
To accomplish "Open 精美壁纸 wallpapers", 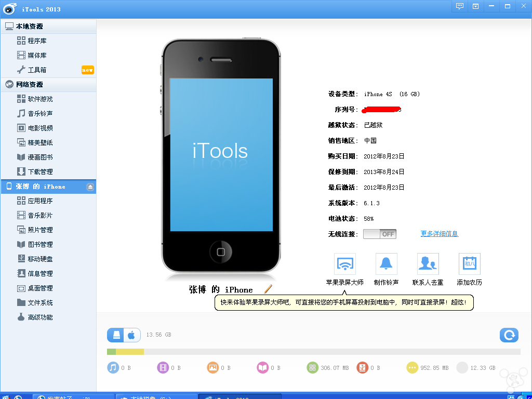I will coord(48,143).
